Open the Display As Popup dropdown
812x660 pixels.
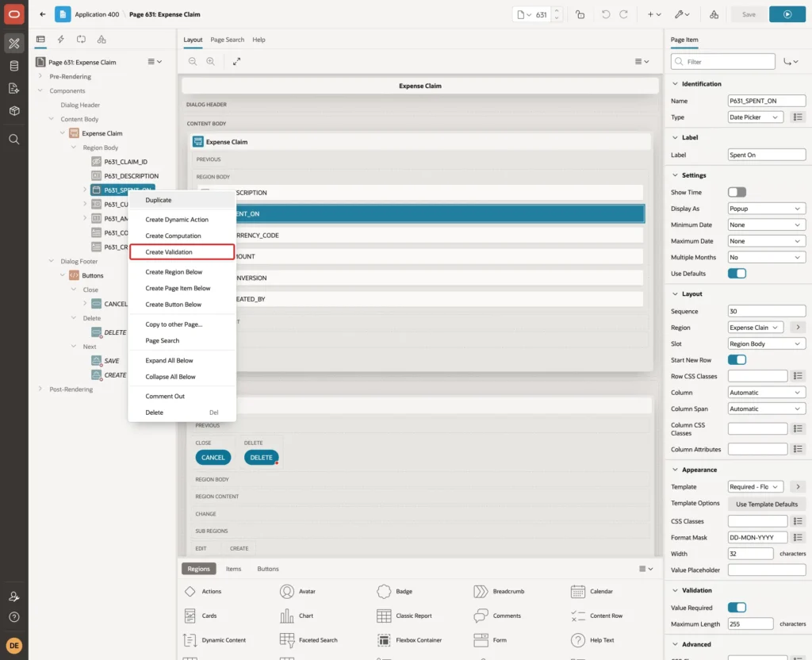pyautogui.click(x=767, y=209)
